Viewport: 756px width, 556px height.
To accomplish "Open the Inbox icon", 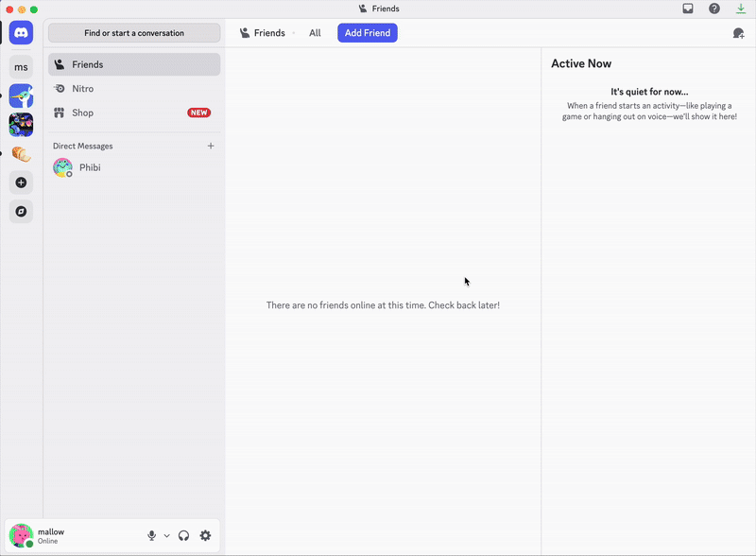I will 688,8.
